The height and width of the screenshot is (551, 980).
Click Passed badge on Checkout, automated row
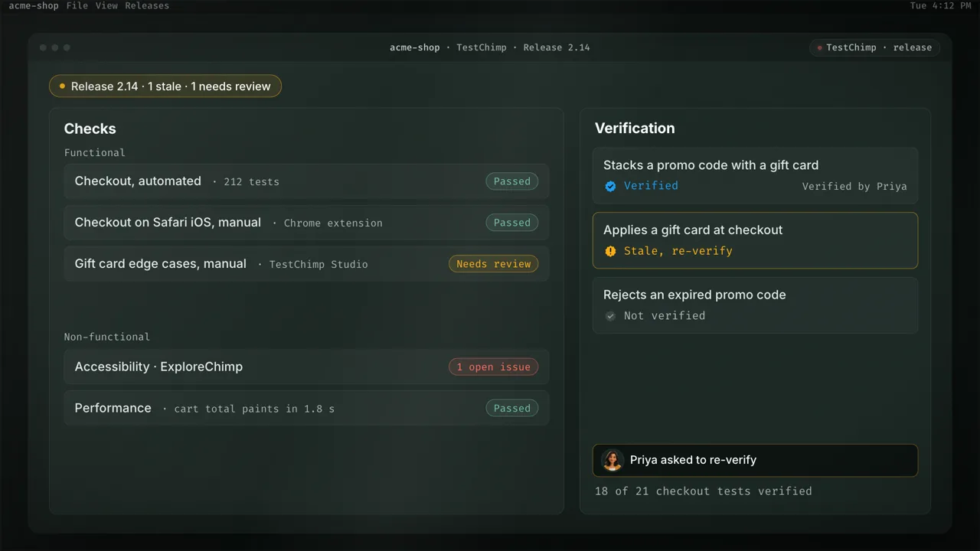512,181
